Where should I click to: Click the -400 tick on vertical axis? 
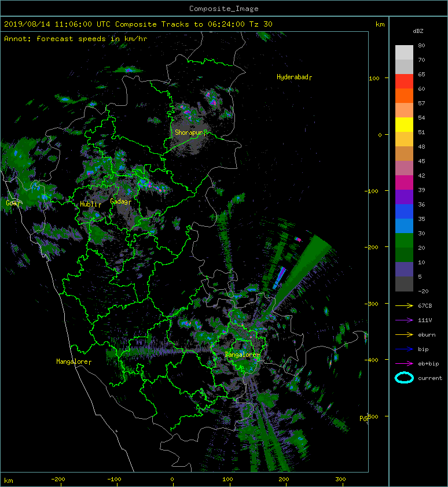coord(372,360)
